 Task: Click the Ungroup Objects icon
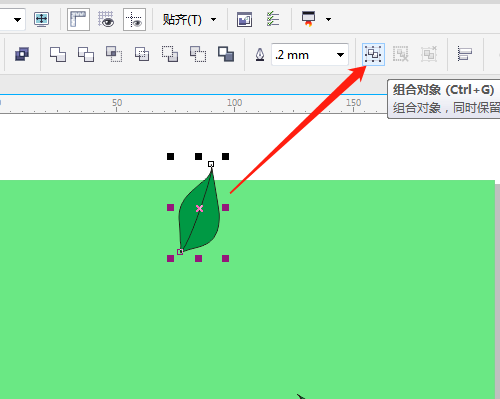point(401,54)
